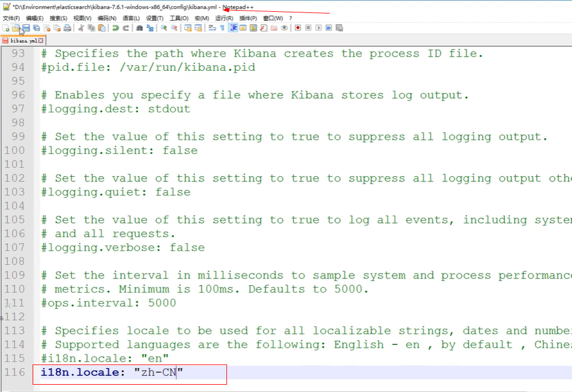Open the 插件(P) menu
Image resolution: width=572 pixels, height=392 pixels.
pos(248,18)
